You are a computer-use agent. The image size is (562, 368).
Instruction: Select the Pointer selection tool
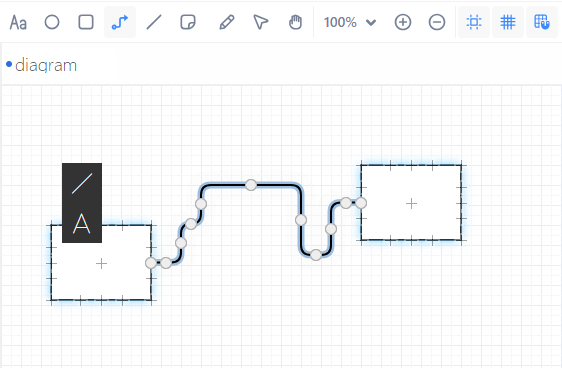point(261,22)
